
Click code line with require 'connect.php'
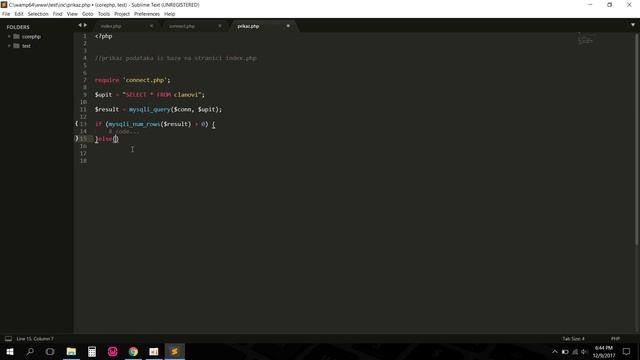(x=133, y=80)
